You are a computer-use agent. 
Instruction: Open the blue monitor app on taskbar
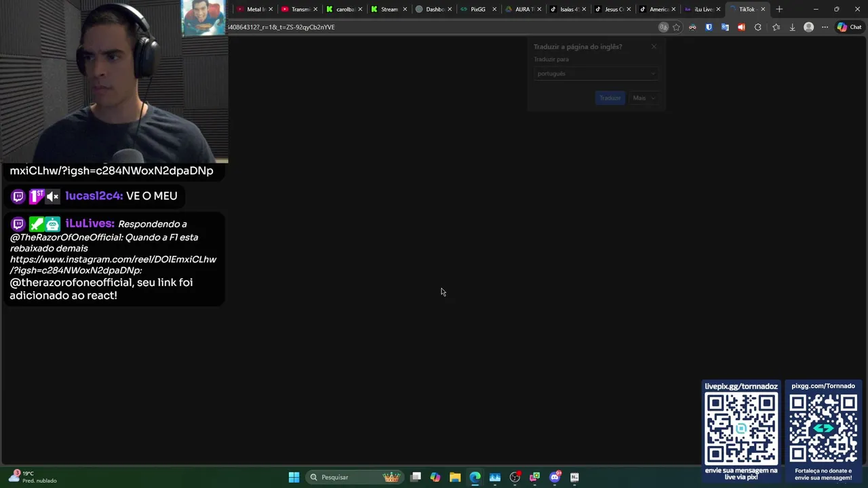point(495,477)
